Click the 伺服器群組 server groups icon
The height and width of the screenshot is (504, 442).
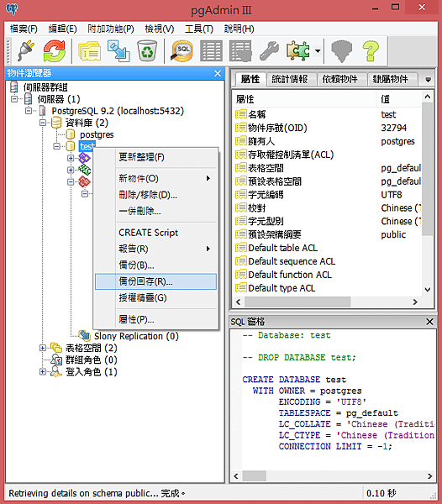click(x=14, y=87)
